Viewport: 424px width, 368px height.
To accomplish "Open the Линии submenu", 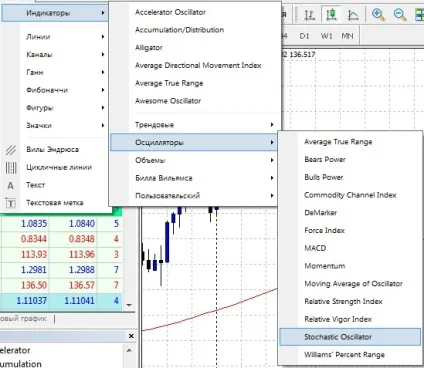I will click(x=64, y=37).
